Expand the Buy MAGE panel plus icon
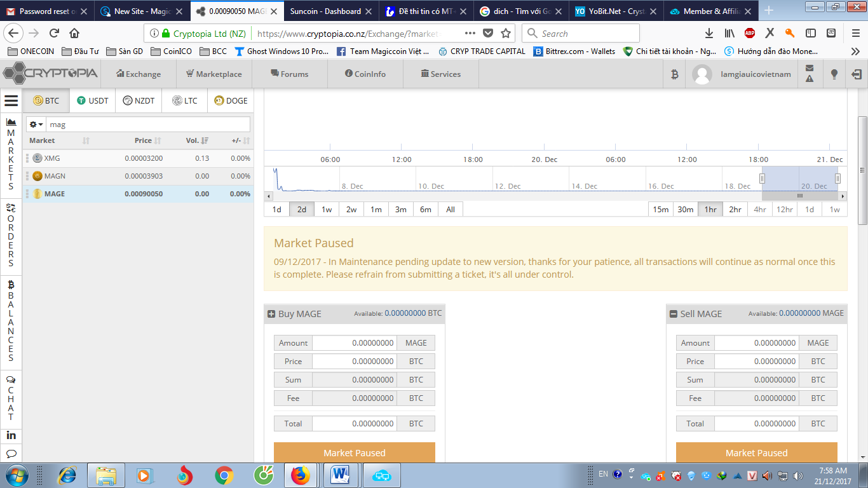The height and width of the screenshot is (488, 868). [x=271, y=314]
